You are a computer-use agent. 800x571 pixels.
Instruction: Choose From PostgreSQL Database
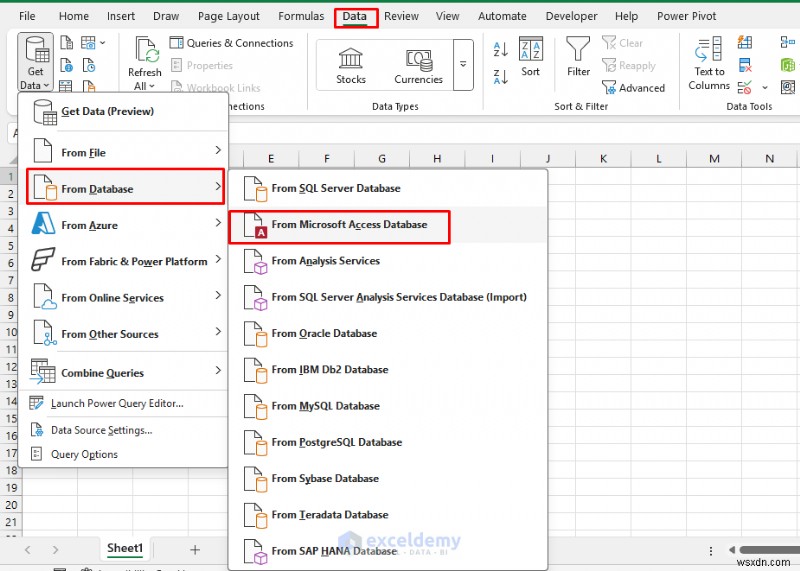point(388,442)
